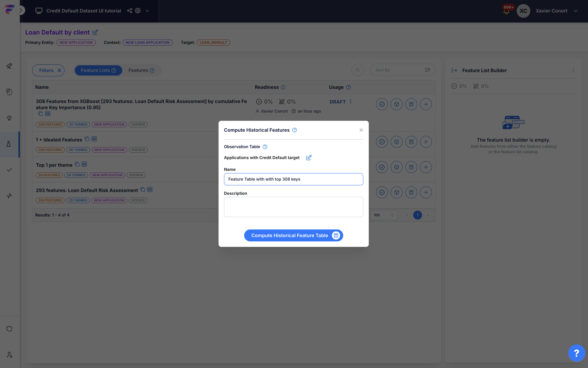Open the Xavier Conort user dropdown
Screen dimensions: 588x368
[x=575, y=11]
